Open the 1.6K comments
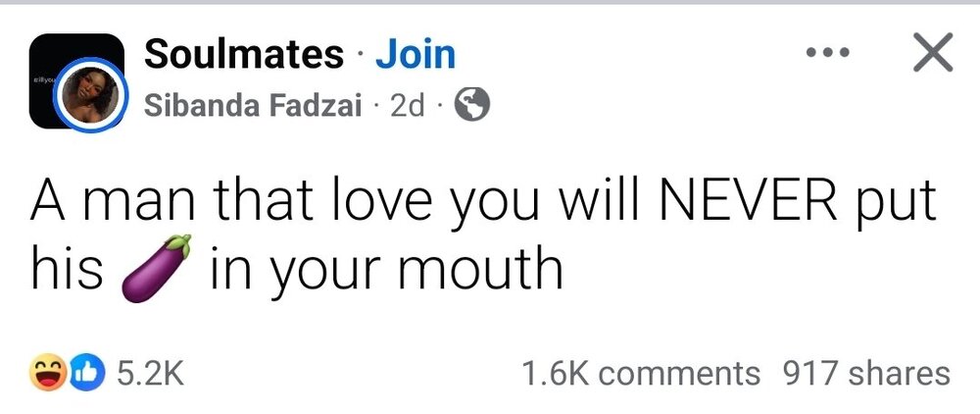980x414 pixels. click(x=641, y=374)
